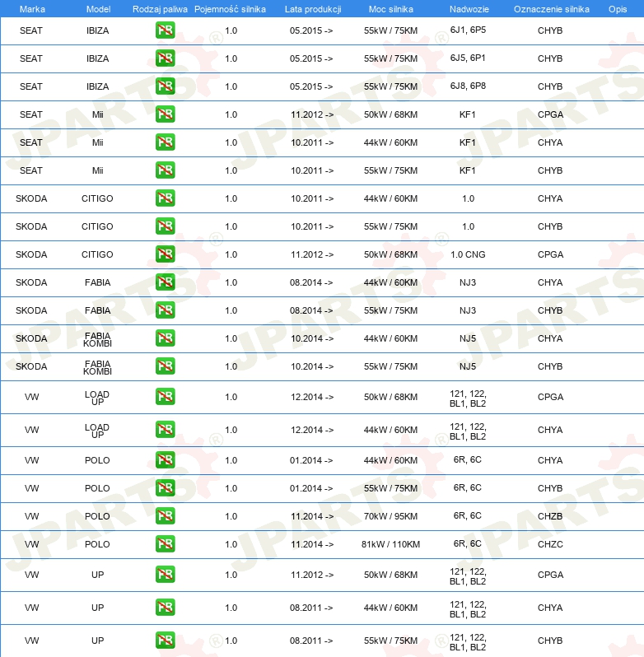Viewport: 644px width, 657px height.
Task: Click fuel icon in SKODA CITIGO 1.0 CNG row
Action: [x=165, y=254]
